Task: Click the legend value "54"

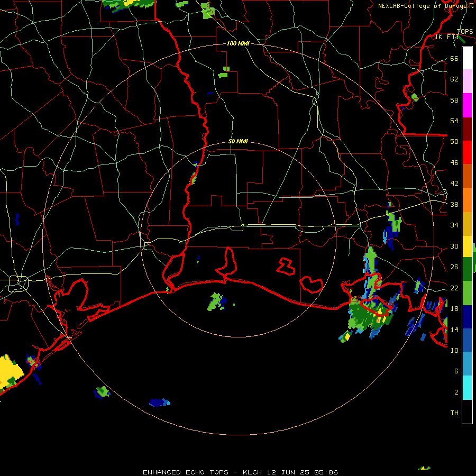Action: [x=454, y=121]
